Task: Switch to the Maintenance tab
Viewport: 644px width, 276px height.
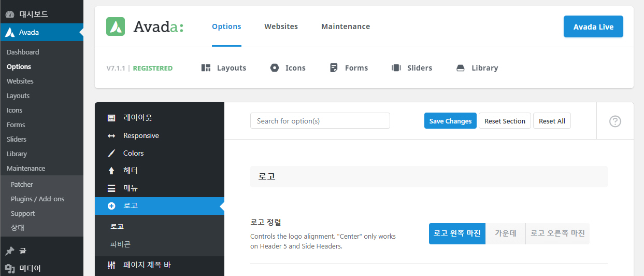Action: (x=346, y=26)
